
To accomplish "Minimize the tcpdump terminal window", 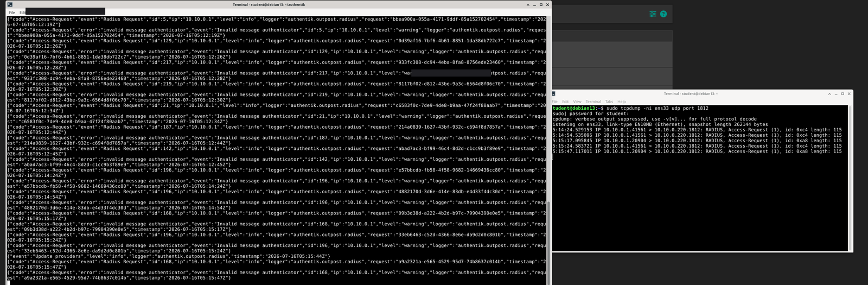I will pyautogui.click(x=836, y=94).
